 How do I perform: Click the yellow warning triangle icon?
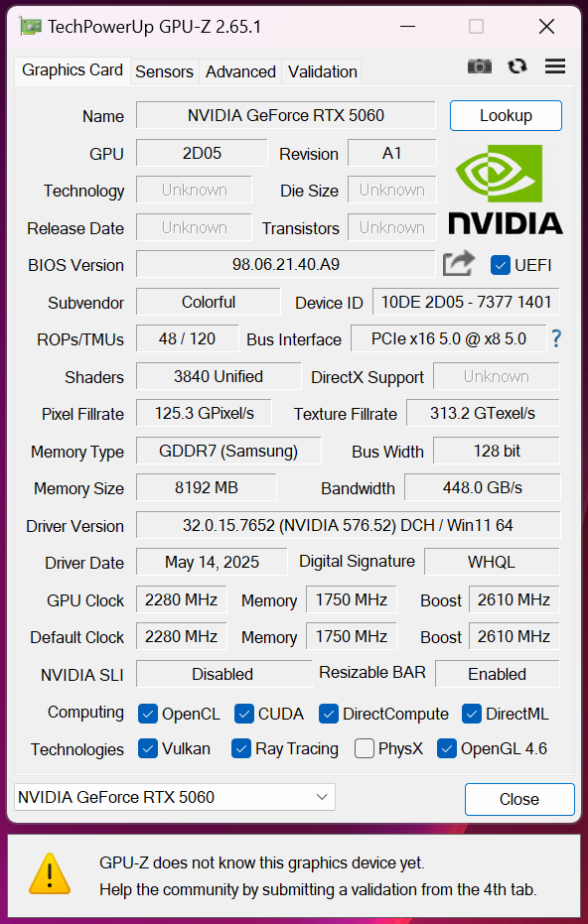click(x=50, y=874)
